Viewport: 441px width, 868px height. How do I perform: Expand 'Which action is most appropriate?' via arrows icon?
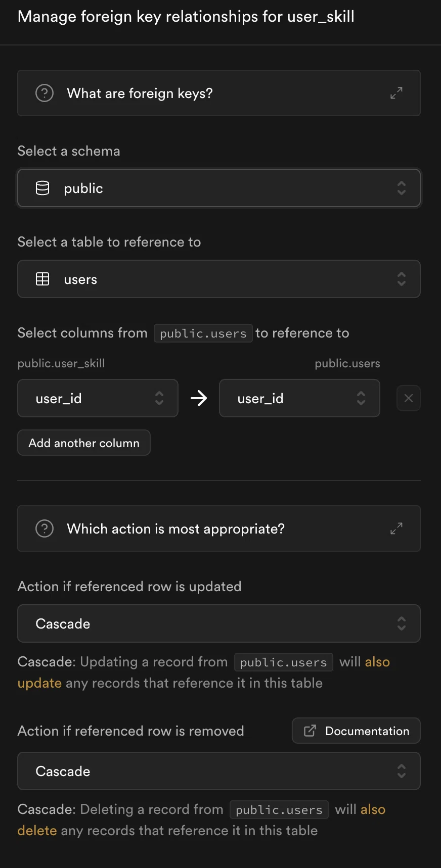396,528
